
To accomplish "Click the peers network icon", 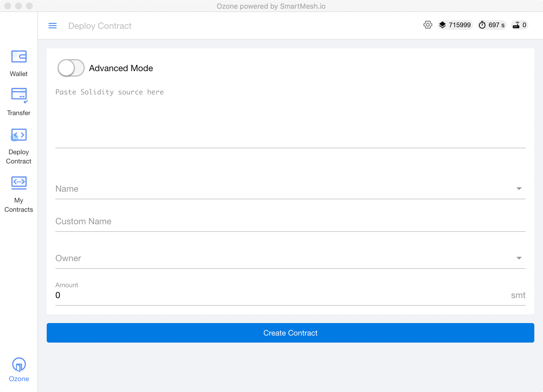I will pos(516,25).
